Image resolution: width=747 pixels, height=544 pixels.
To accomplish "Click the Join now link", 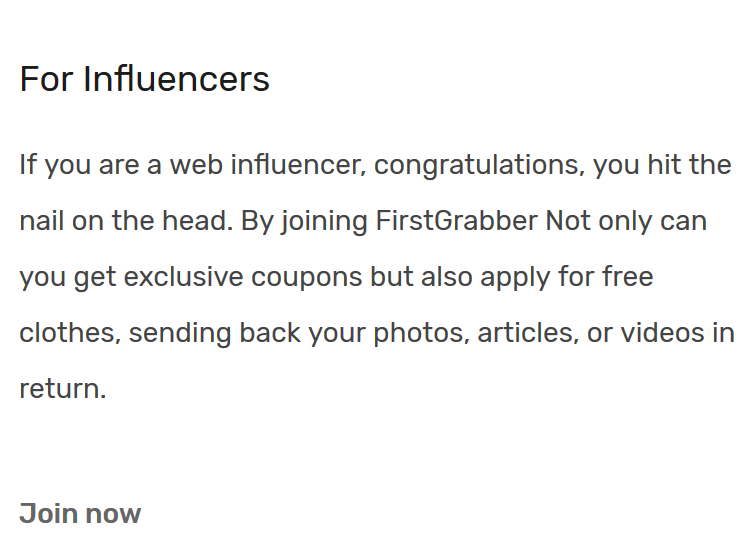I will 80,514.
